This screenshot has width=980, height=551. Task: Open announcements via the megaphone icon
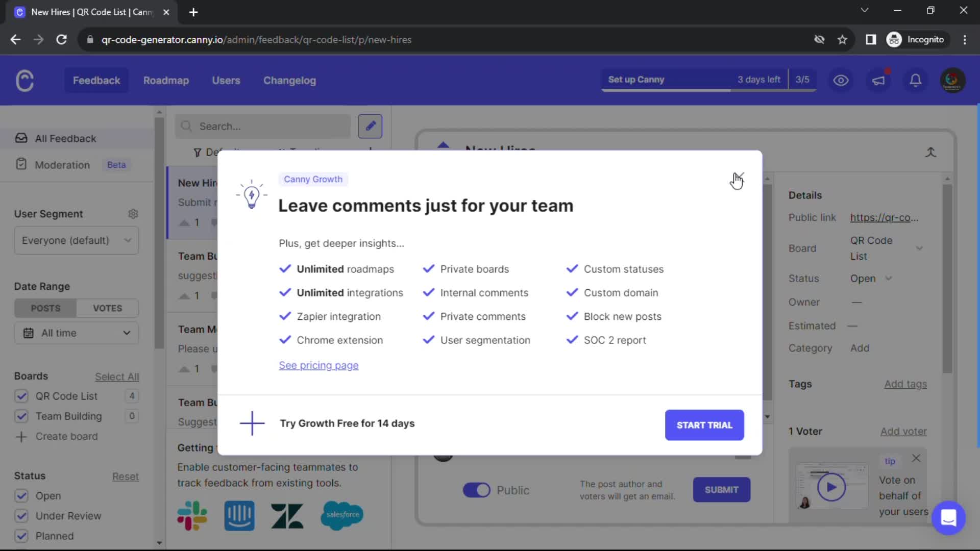coord(878,80)
